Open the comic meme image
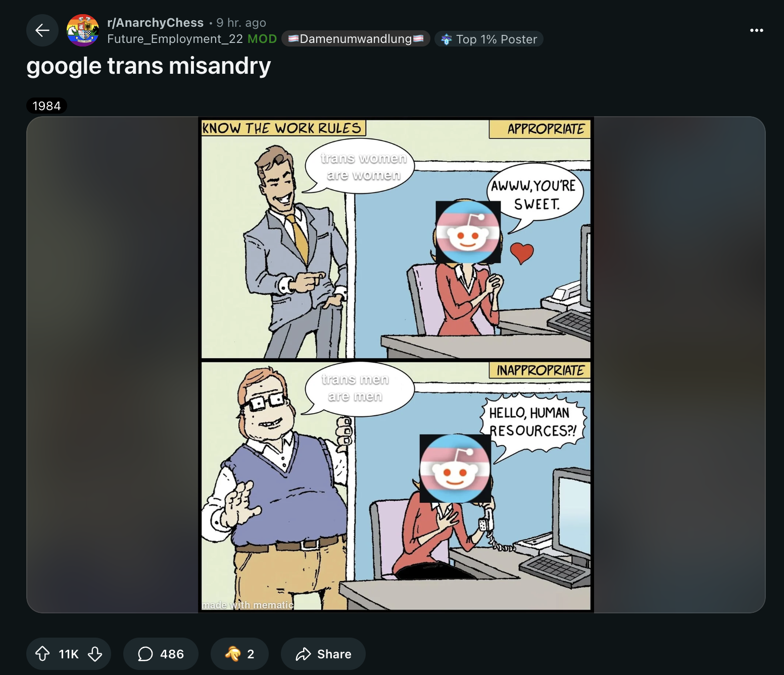 (396, 365)
